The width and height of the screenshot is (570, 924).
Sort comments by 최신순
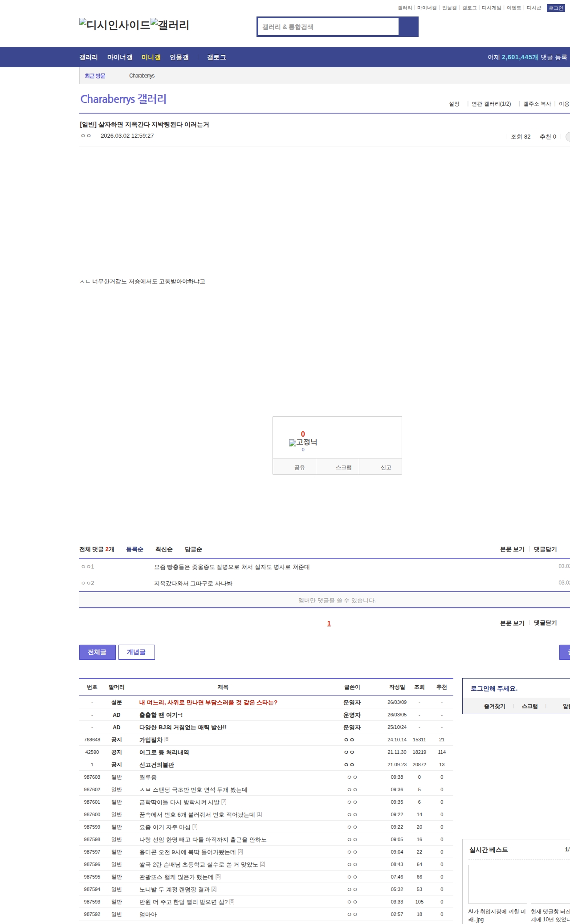(x=164, y=549)
